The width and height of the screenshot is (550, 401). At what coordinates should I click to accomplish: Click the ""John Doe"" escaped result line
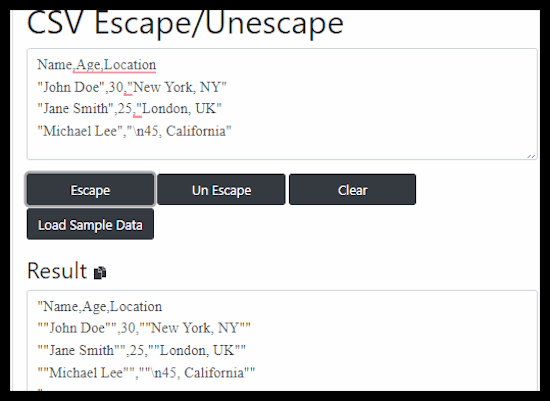[144, 328]
